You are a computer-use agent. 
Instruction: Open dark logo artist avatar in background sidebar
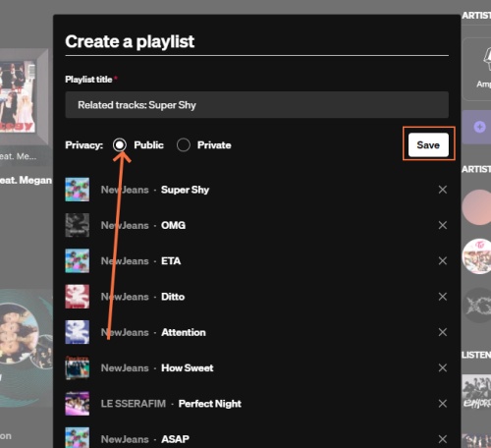tap(476, 306)
